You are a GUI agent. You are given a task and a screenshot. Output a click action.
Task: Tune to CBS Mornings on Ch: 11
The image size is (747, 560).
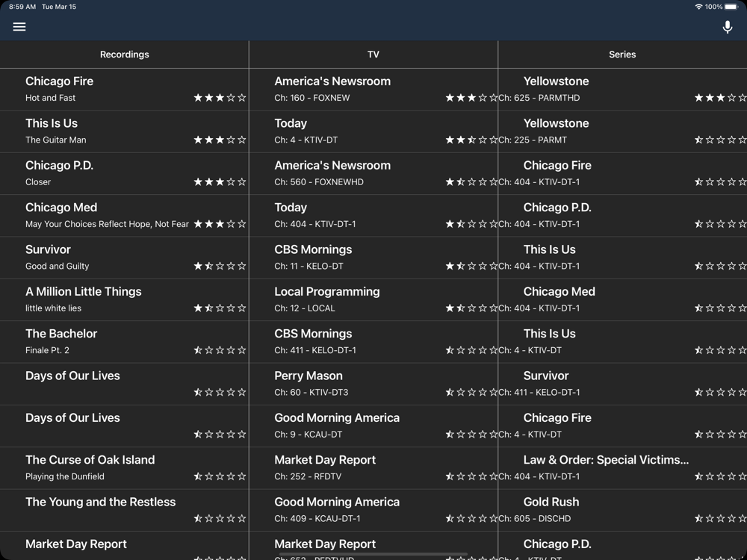pyautogui.click(x=373, y=258)
